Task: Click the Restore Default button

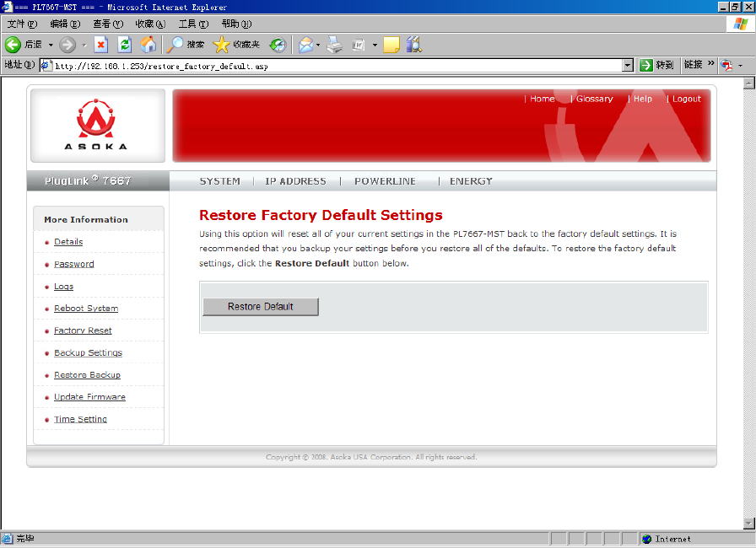Action: [x=261, y=307]
